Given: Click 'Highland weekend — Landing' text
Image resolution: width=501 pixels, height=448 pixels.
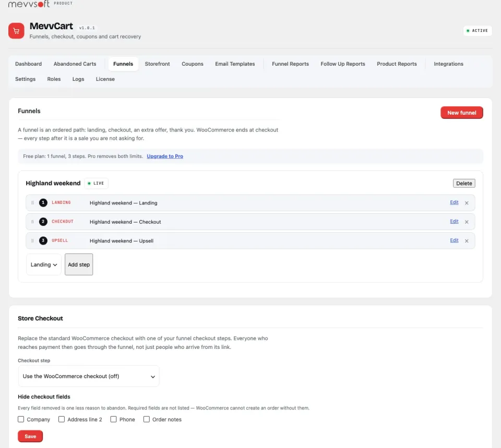Looking at the screenshot, I should click(x=123, y=203).
